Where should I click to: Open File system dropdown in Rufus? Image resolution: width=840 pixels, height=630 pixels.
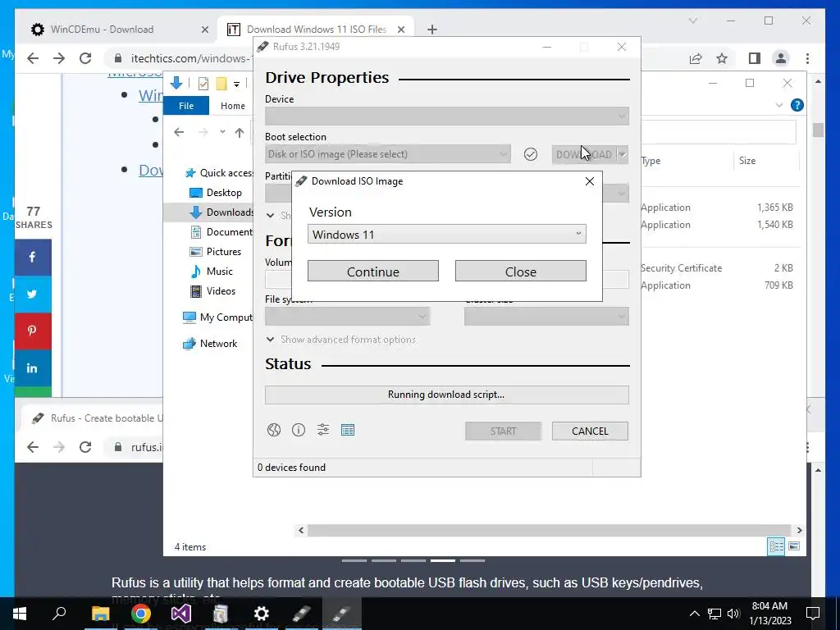click(347, 317)
